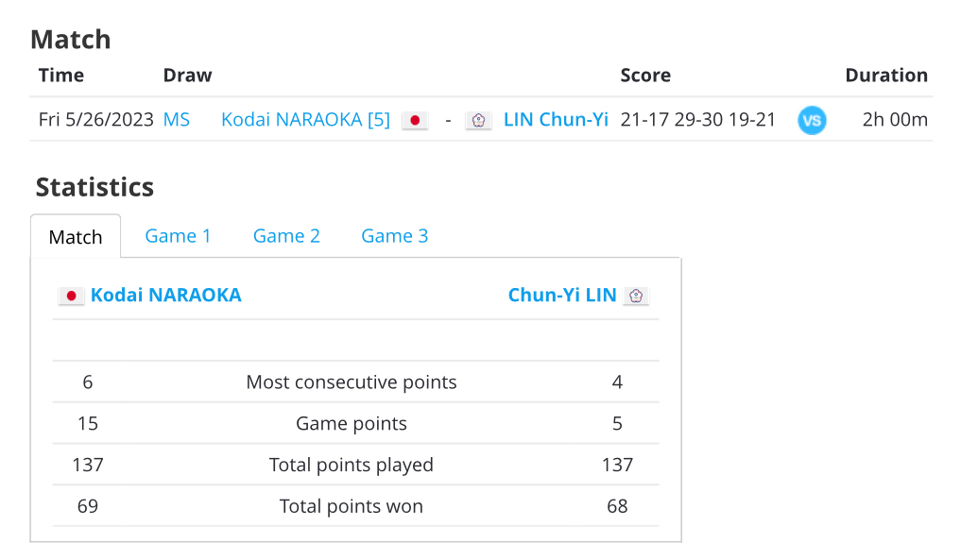Click the match score 21-17 29-30 19-21

click(698, 120)
